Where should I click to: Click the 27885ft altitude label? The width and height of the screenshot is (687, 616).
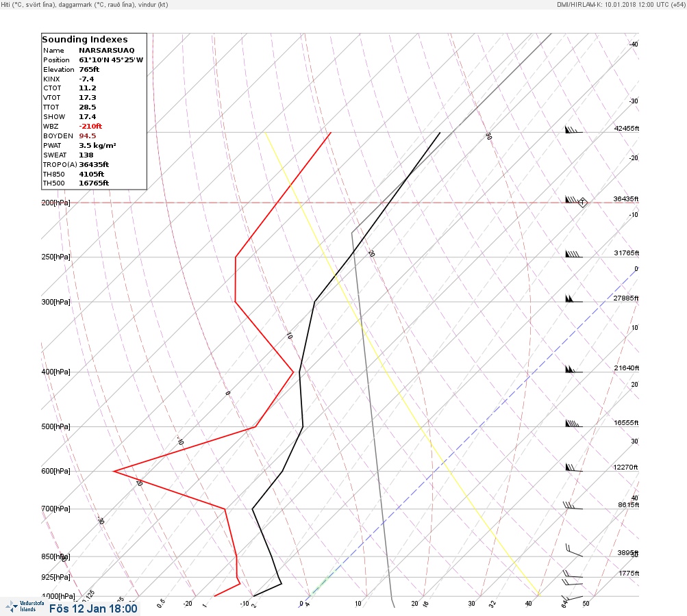click(626, 298)
